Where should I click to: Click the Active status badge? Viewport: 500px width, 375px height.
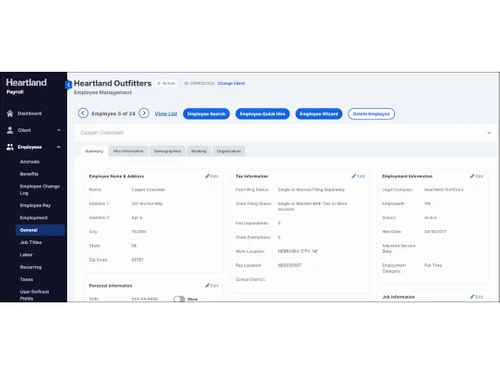point(166,83)
